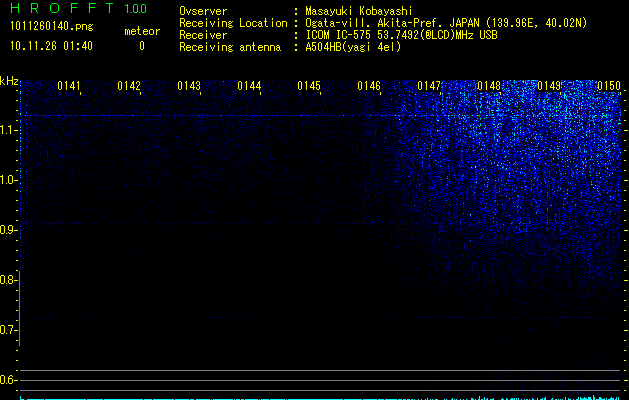Click the date stamp 10.11.26 01:40
Image resolution: width=629 pixels, height=400 pixels.
pyautogui.click(x=51, y=46)
